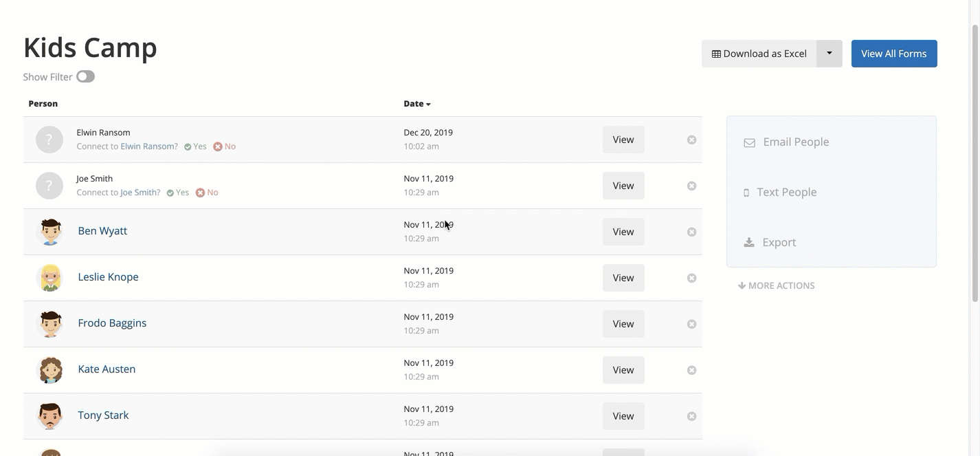Viewport: 980px width, 456px height.
Task: Open the Ben Wyatt profile link
Action: pos(102,231)
